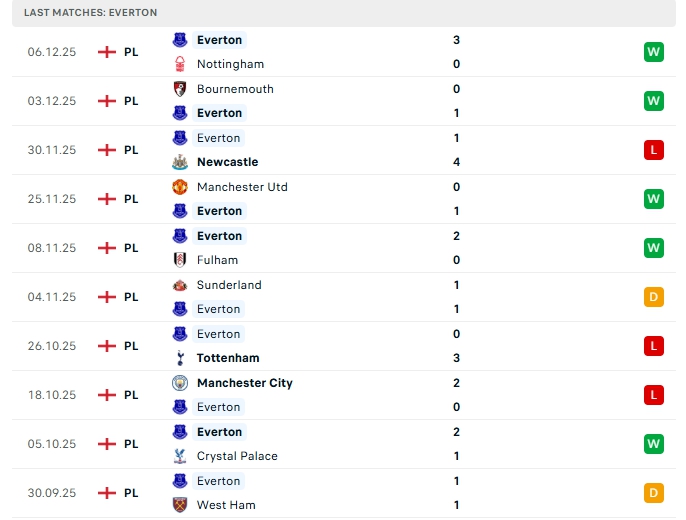The width and height of the screenshot is (686, 520).
Task: Select the PL league label on 25.11.25
Action: tap(131, 199)
